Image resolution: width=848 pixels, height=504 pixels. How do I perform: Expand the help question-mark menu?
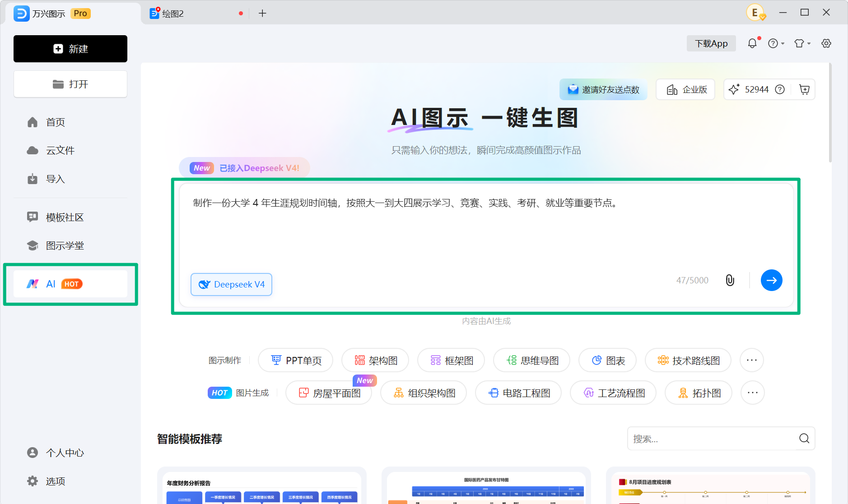[776, 43]
